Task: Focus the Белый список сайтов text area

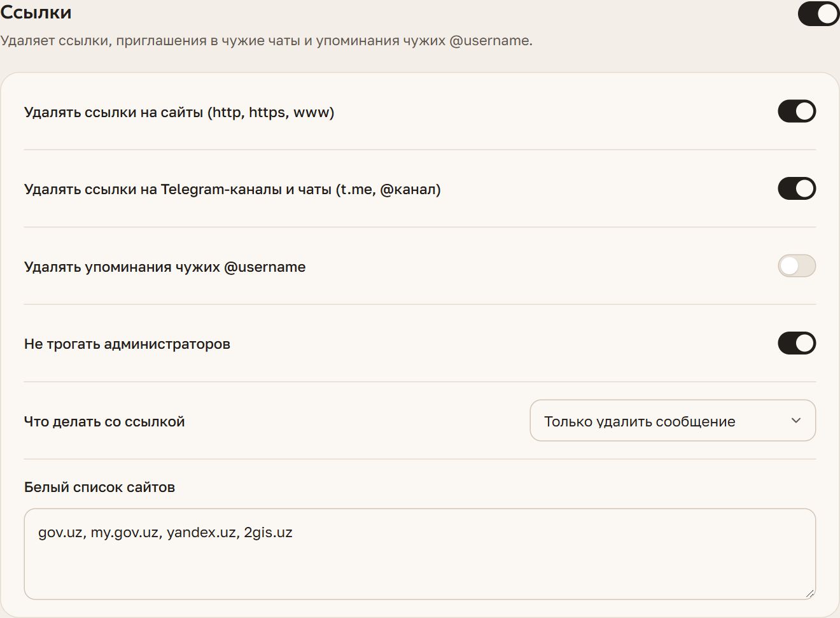Action: coord(420,554)
